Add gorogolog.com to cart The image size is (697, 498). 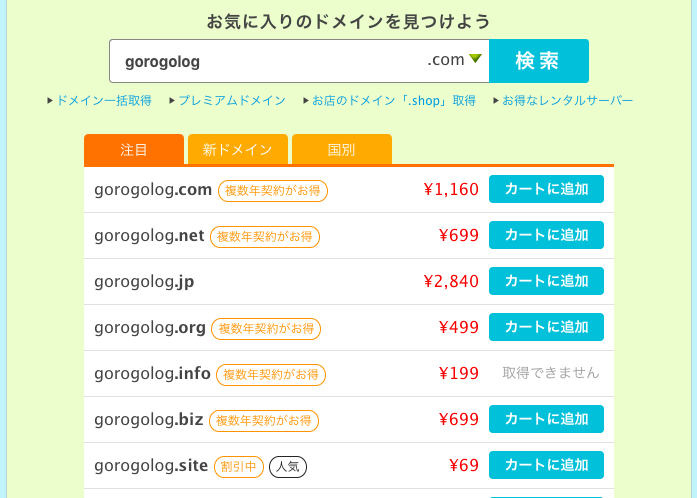tap(546, 189)
